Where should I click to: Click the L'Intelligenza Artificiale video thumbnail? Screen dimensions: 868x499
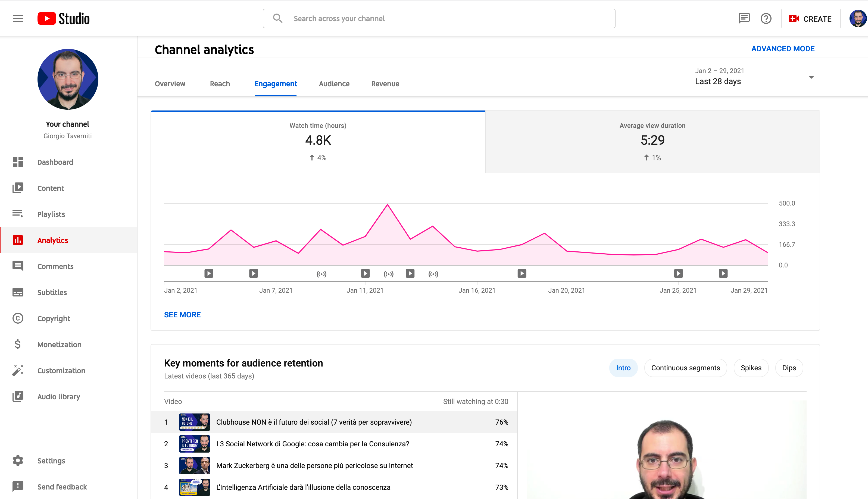coord(195,487)
